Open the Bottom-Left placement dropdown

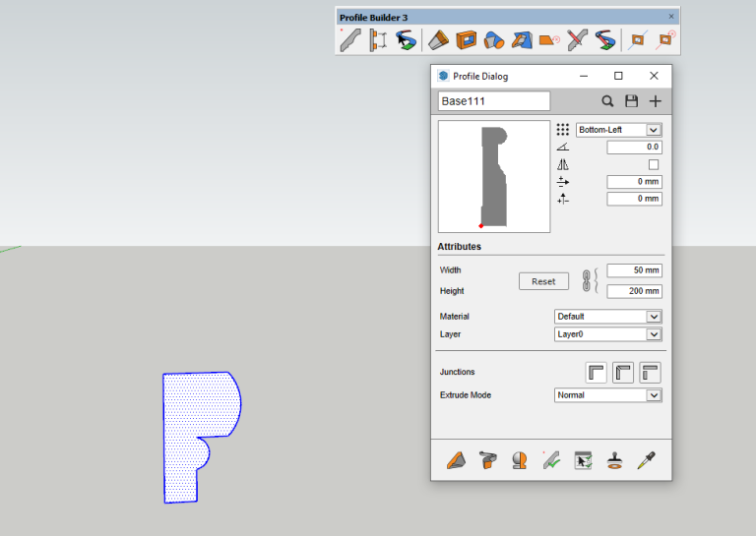pos(618,130)
